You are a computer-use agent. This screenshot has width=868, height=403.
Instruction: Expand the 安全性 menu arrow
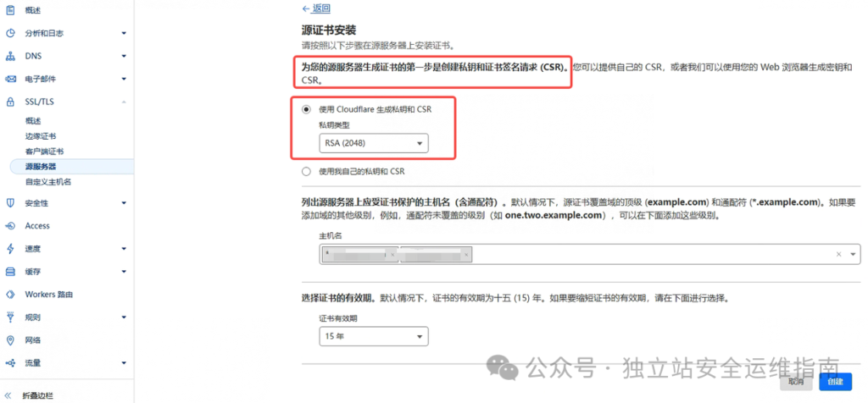pos(124,203)
